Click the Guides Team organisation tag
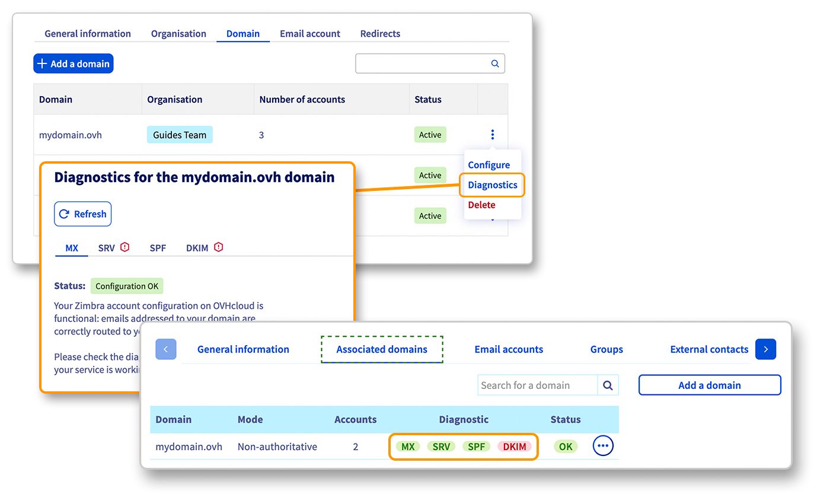Screen dimensions: 830x504 180,135
